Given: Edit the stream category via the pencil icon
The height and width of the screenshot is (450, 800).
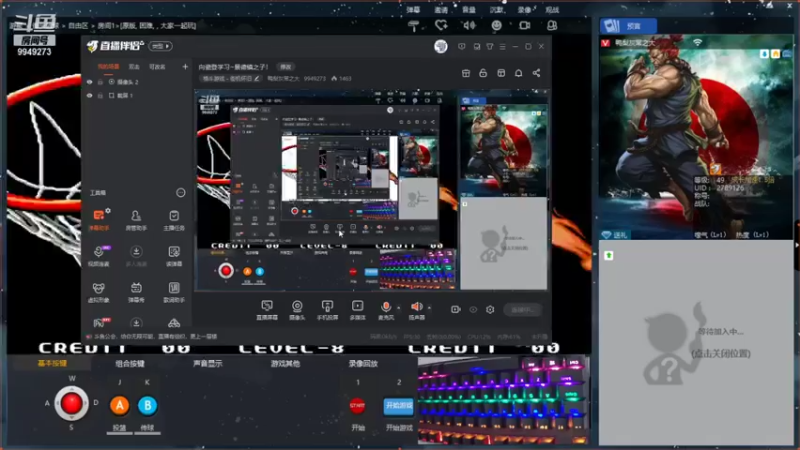Looking at the screenshot, I should pos(257,79).
